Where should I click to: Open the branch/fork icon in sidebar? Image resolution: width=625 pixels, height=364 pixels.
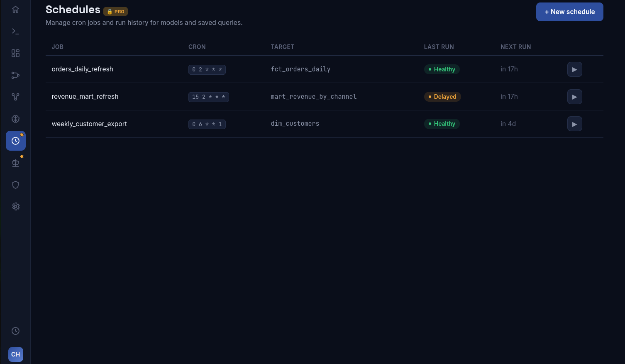(x=15, y=97)
